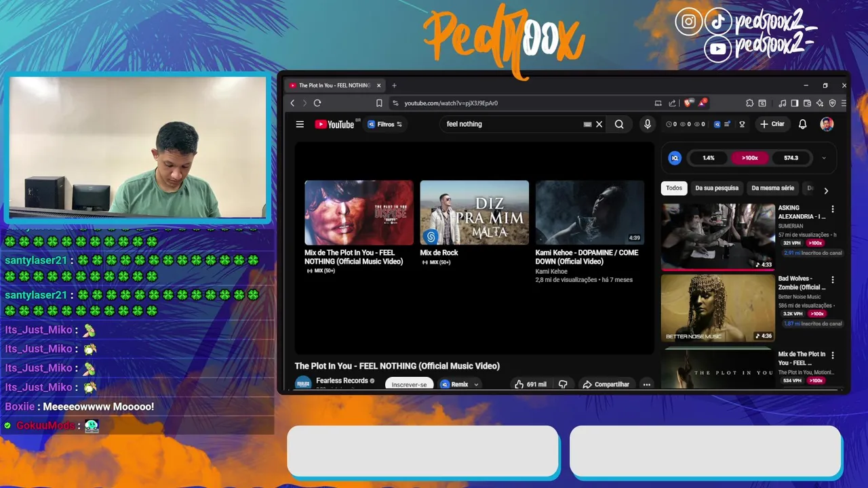Bookmark this page in the browser

click(379, 103)
